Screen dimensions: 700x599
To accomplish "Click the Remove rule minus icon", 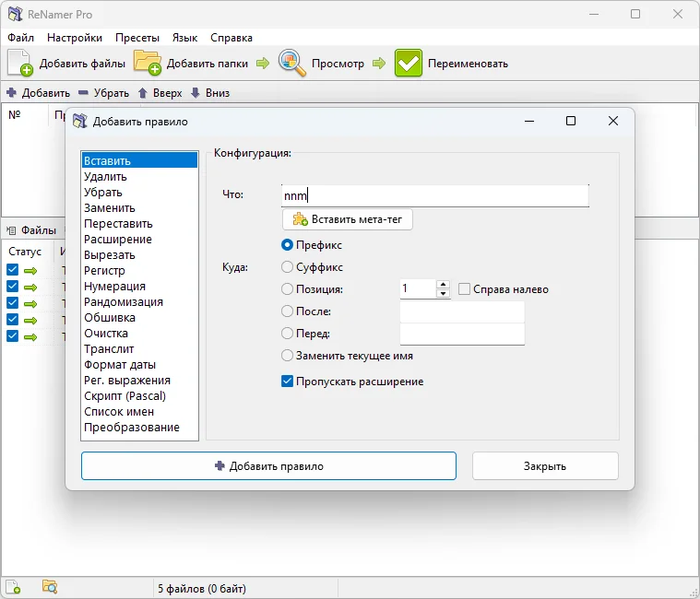I will (x=83, y=93).
